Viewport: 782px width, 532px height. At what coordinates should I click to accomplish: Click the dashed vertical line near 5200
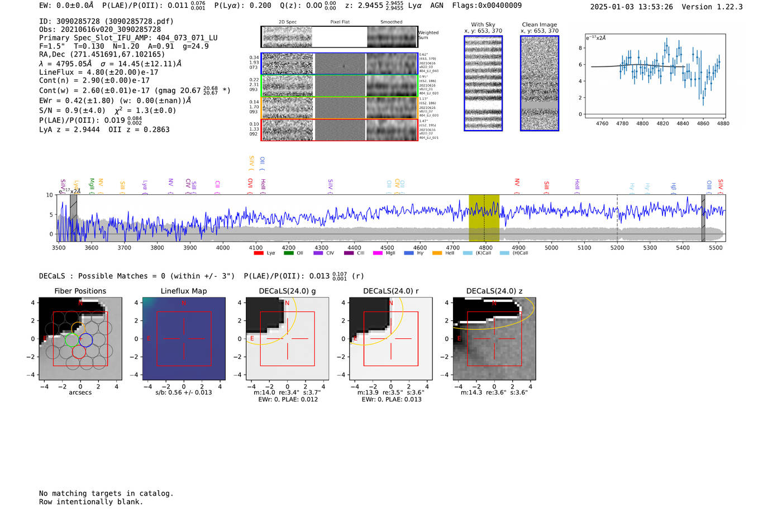pos(617,218)
